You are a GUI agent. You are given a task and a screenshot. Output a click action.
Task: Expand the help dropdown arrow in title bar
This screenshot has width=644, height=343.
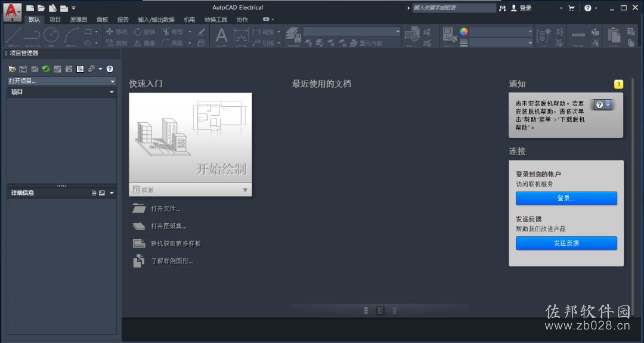[596, 8]
